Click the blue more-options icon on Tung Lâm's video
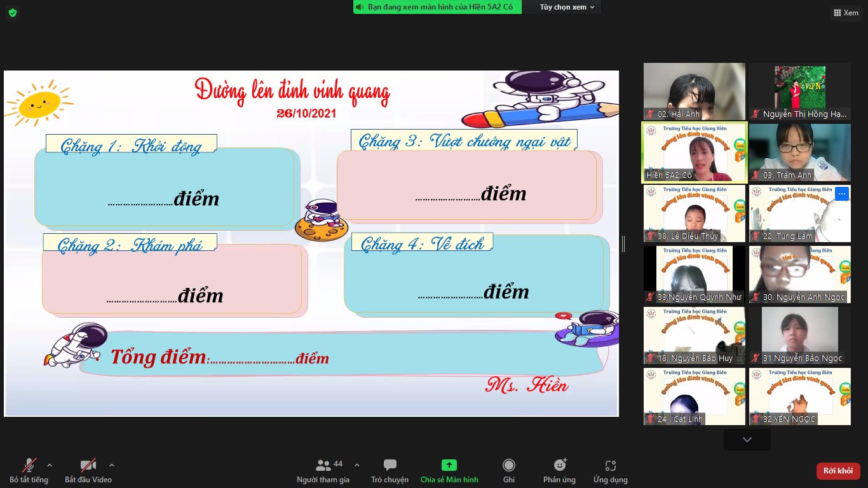Screen dimensions: 868x488 pos(842,194)
